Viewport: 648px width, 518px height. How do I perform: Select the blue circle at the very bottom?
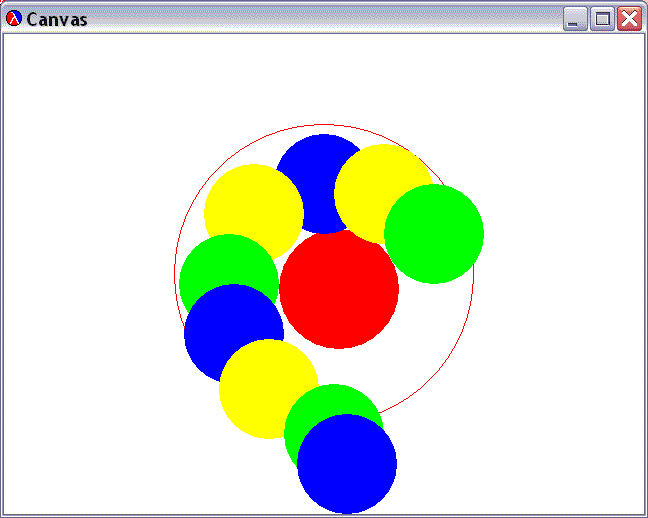[347, 465]
